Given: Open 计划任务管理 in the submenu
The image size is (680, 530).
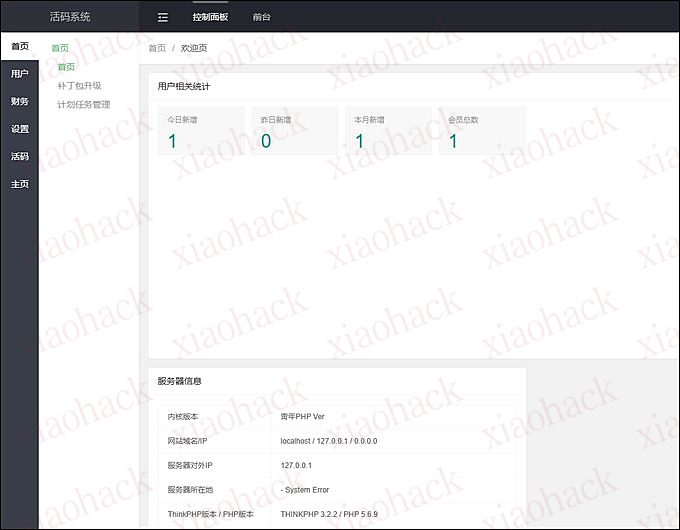Looking at the screenshot, I should (x=83, y=104).
